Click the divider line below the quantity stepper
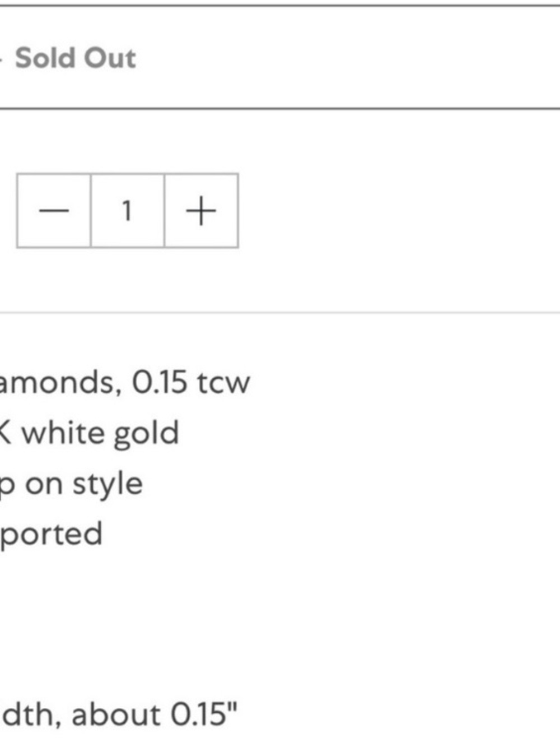The width and height of the screenshot is (560, 747). coord(280,313)
